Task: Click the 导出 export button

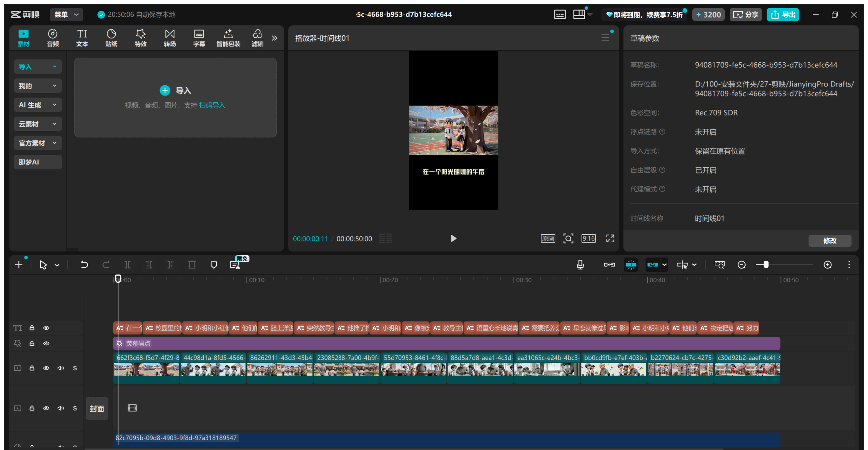Action: point(783,15)
